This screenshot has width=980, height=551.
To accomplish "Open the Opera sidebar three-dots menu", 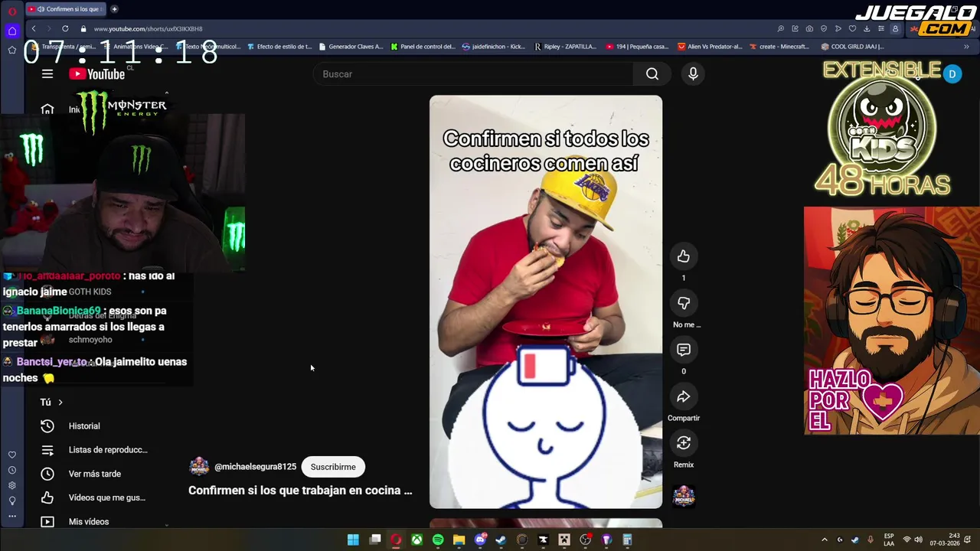I will (x=11, y=516).
